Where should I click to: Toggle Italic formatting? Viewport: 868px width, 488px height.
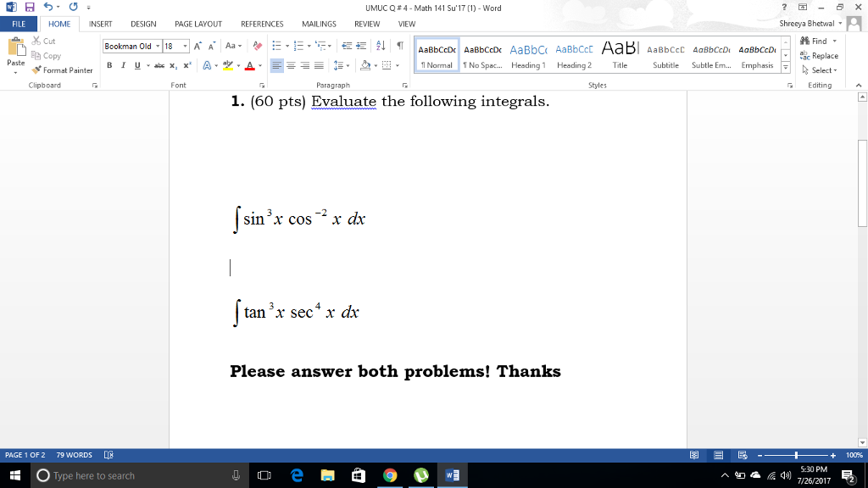tap(123, 65)
